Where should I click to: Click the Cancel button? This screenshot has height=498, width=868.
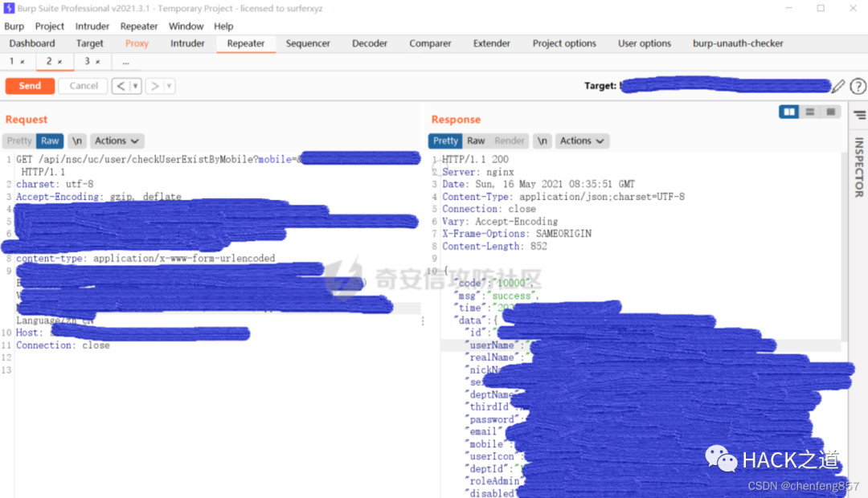tap(84, 86)
